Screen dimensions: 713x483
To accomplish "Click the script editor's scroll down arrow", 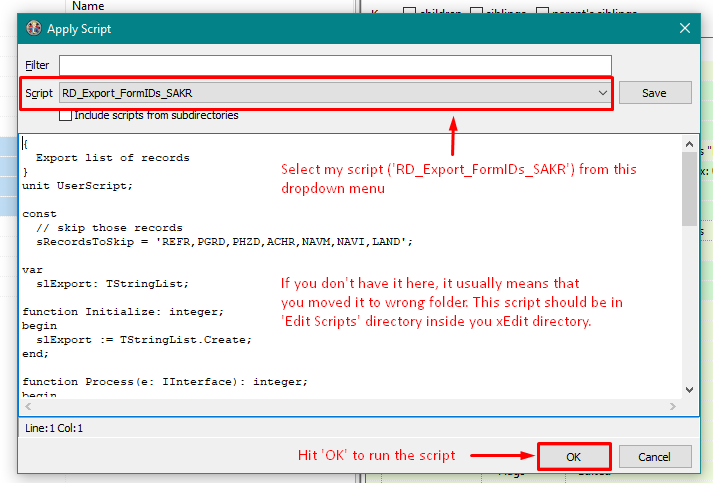I will [689, 390].
